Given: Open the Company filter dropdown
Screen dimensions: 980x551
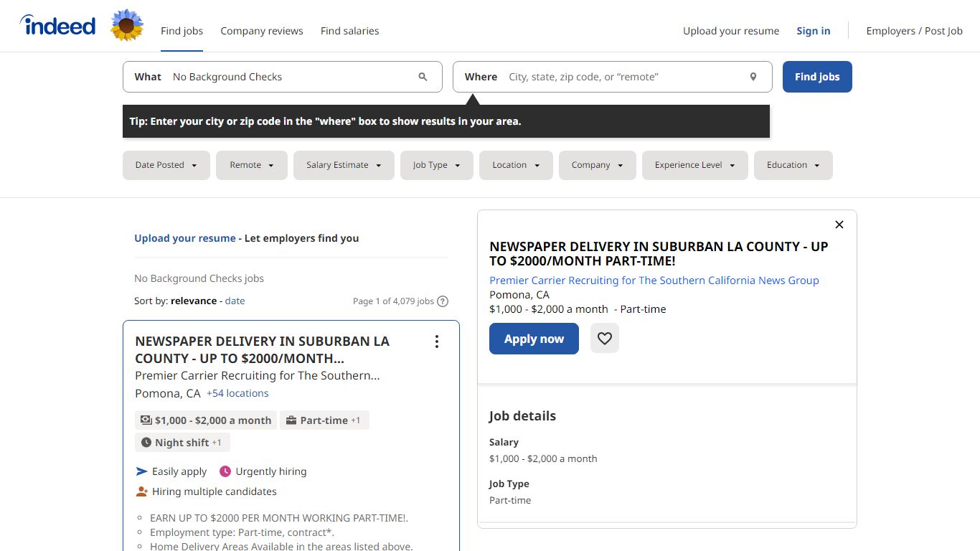Looking at the screenshot, I should [x=598, y=165].
